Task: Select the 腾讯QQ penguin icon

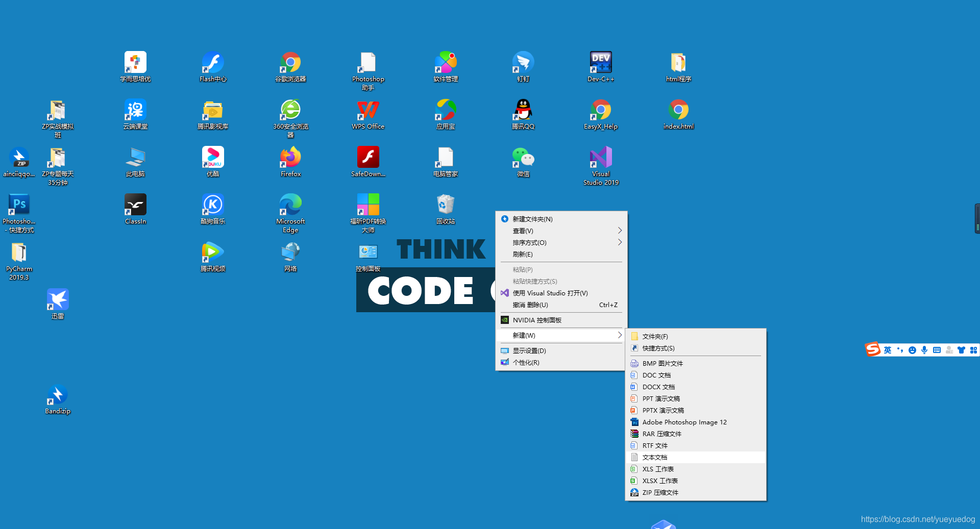Action: (523, 114)
